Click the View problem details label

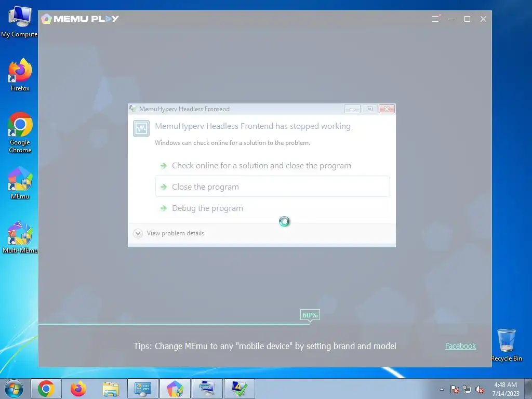point(176,233)
